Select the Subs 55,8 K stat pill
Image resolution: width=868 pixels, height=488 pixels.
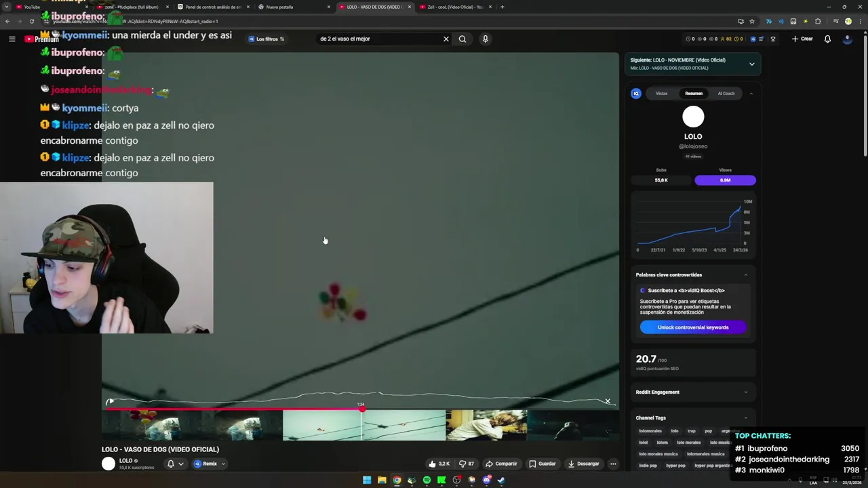[x=661, y=180]
